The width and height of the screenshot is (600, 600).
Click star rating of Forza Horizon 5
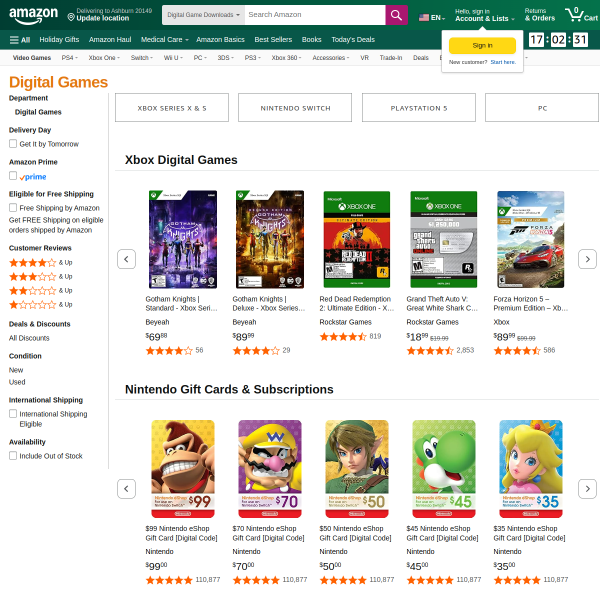(x=517, y=351)
